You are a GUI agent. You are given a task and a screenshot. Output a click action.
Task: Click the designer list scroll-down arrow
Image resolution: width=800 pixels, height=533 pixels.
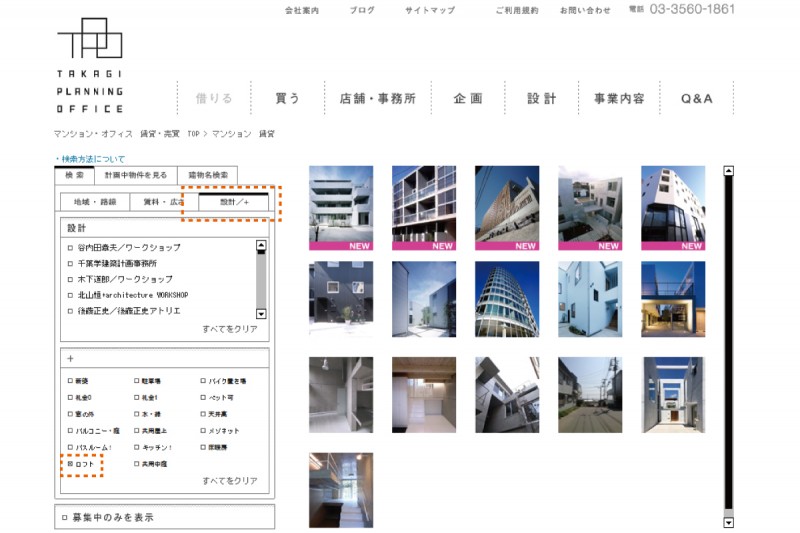(x=261, y=314)
